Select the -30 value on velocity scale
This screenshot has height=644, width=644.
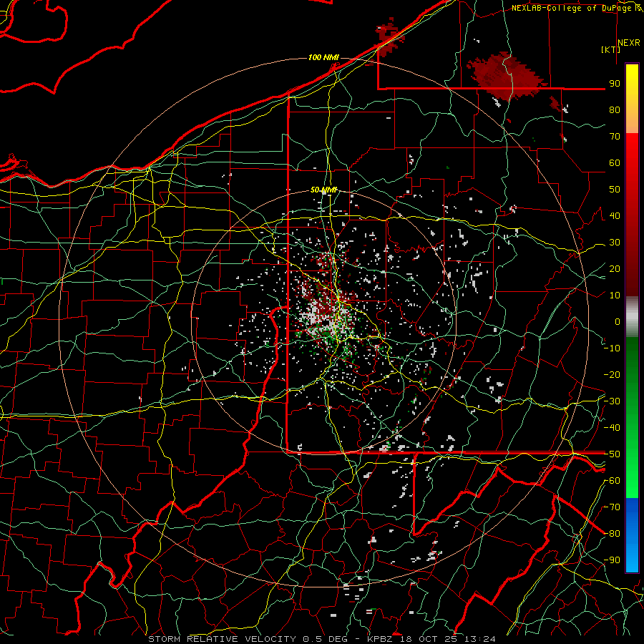coord(612,401)
